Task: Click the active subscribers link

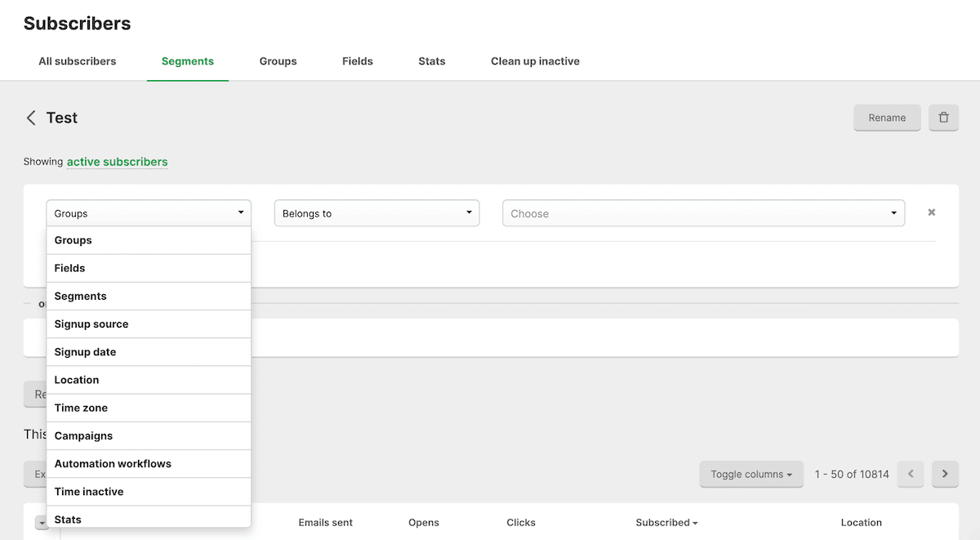Action: [x=117, y=162]
